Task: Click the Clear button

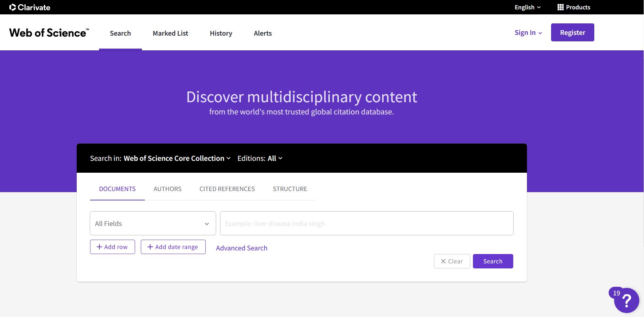Action: (452, 261)
